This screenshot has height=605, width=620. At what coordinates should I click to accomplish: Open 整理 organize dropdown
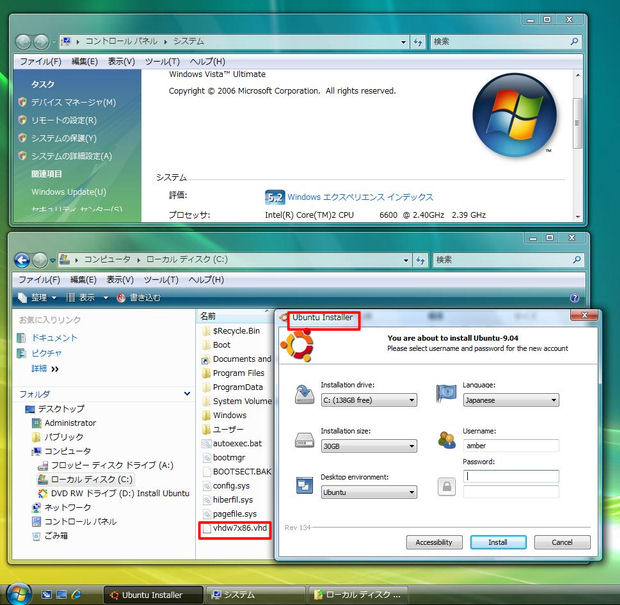point(38,298)
